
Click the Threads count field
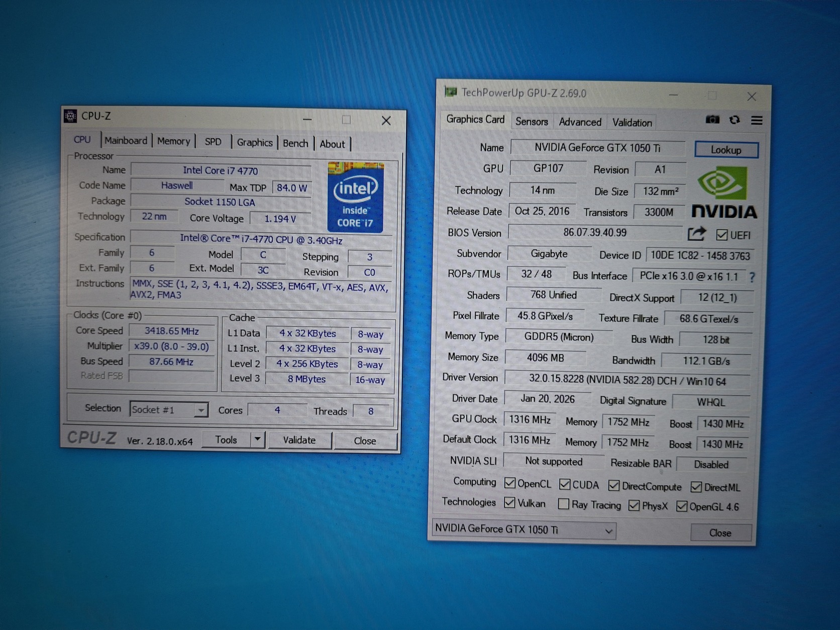(x=371, y=411)
